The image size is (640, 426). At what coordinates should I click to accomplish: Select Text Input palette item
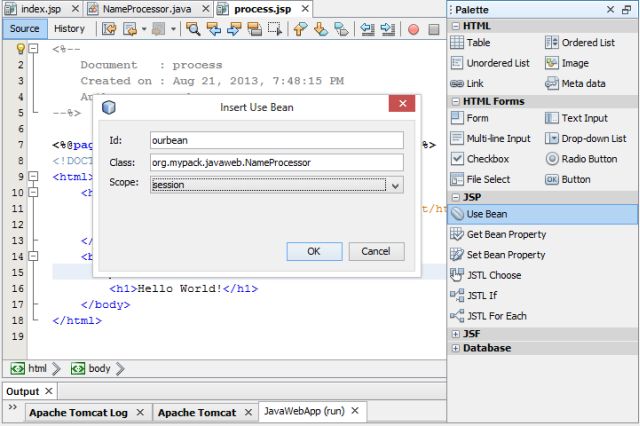[x=576, y=118]
